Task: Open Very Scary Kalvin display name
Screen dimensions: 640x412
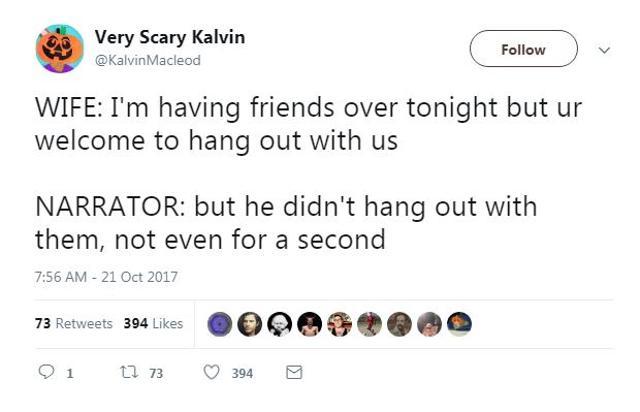Action: click(170, 38)
